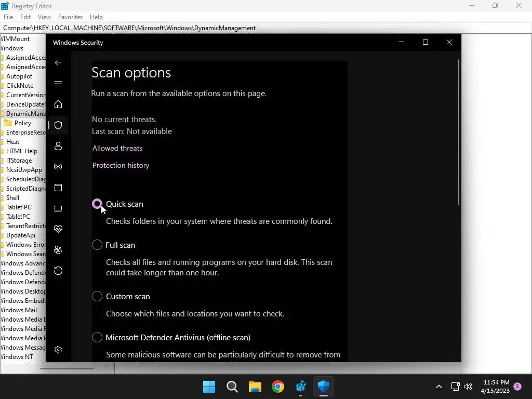Select the Shell registry key

click(x=12, y=198)
